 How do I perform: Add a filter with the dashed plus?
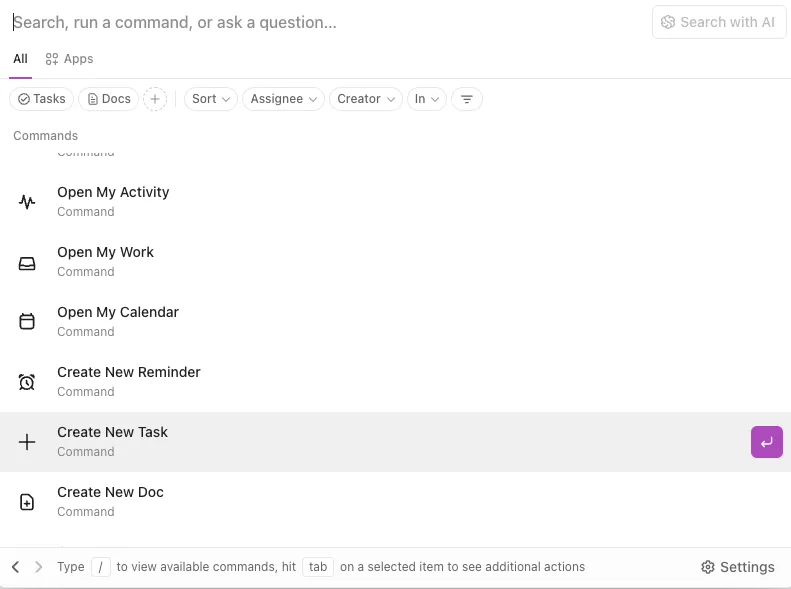click(x=155, y=99)
